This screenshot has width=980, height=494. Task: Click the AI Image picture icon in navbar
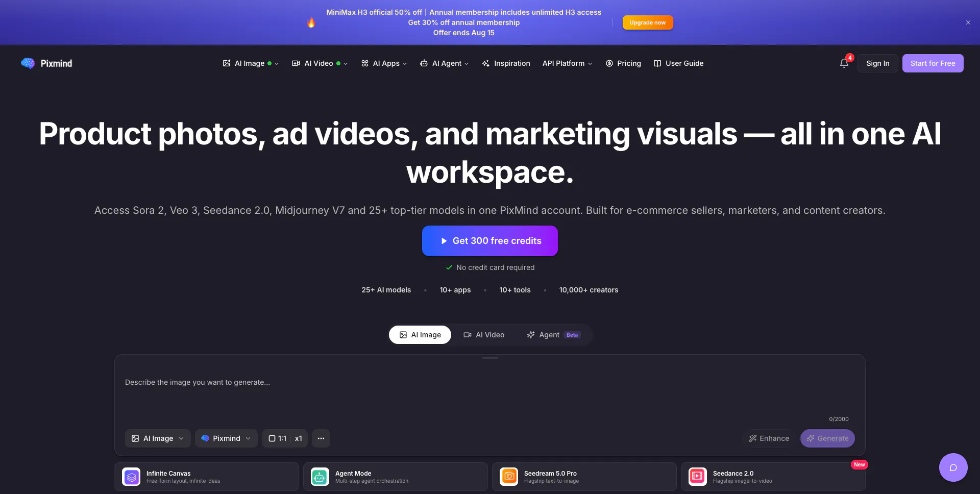(x=227, y=63)
